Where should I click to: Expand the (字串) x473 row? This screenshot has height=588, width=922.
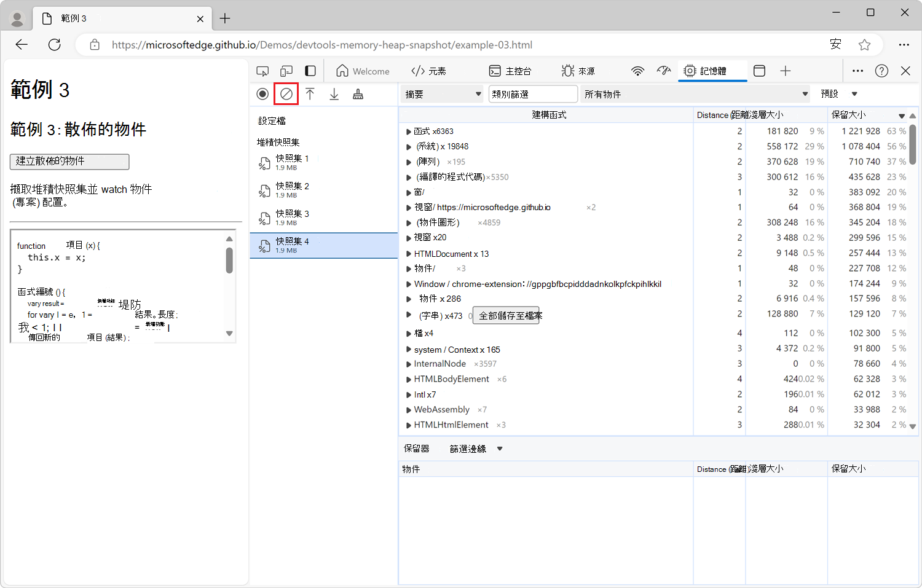pos(409,315)
